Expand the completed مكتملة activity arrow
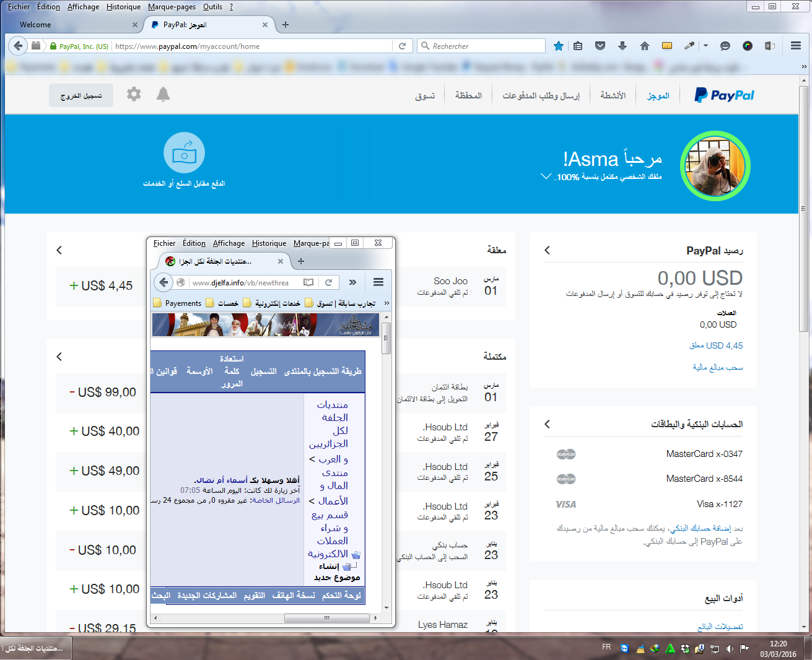The width and height of the screenshot is (812, 660). (59, 357)
